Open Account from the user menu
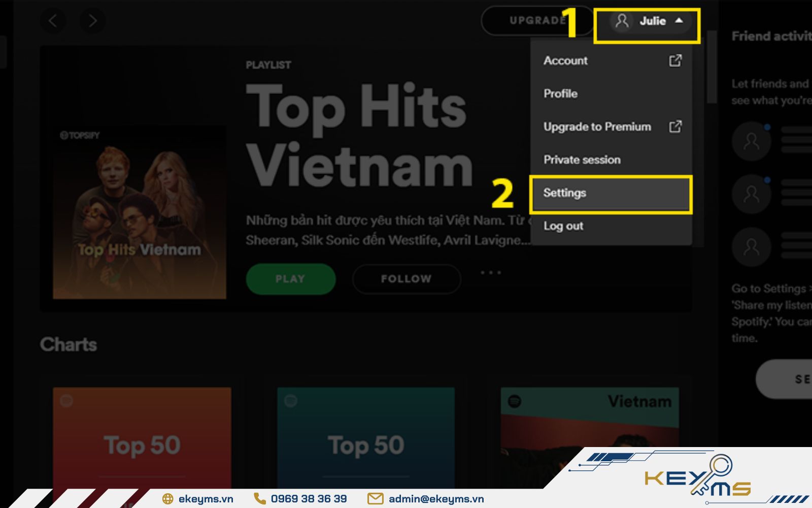 pos(612,60)
